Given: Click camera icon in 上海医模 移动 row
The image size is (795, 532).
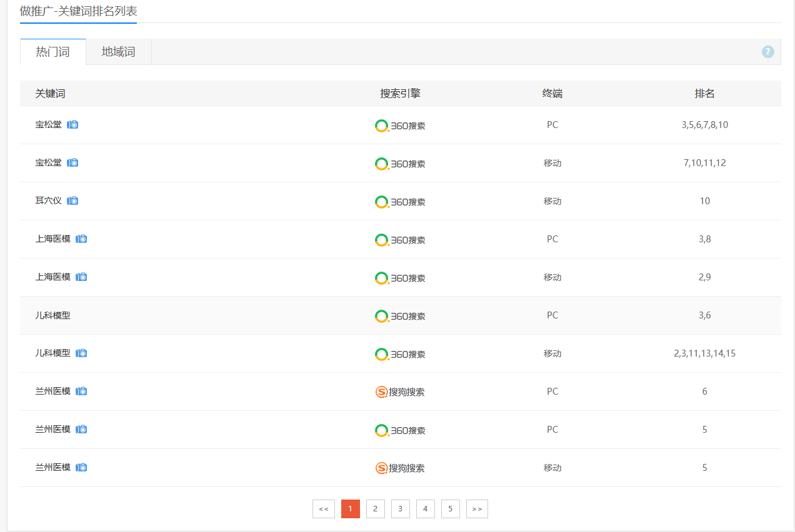Looking at the screenshot, I should point(81,277).
